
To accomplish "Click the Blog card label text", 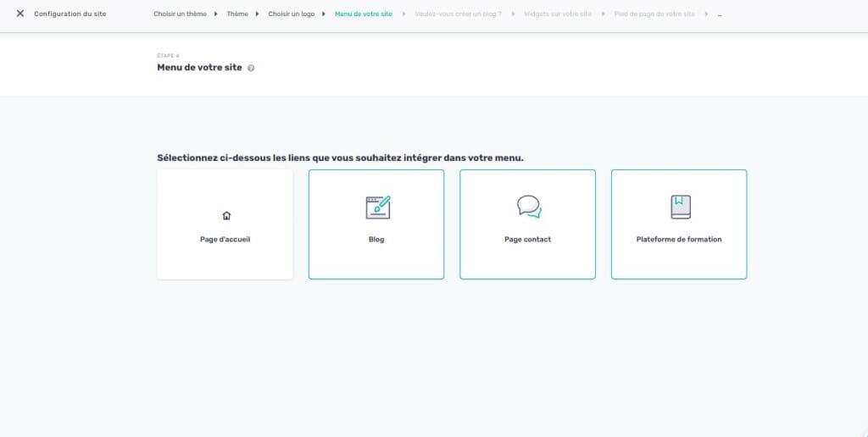I will [376, 240].
